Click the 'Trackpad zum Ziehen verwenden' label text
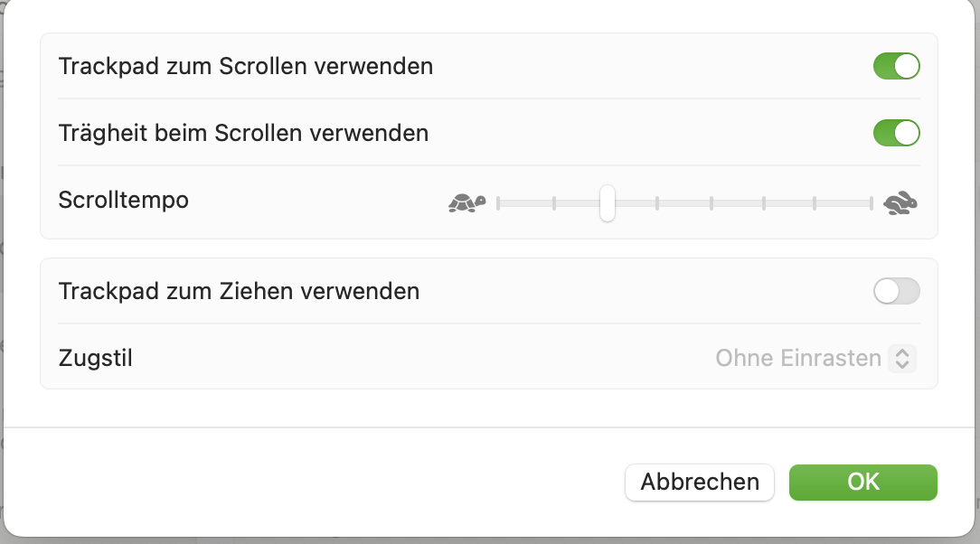The height and width of the screenshot is (544, 980). point(239,292)
